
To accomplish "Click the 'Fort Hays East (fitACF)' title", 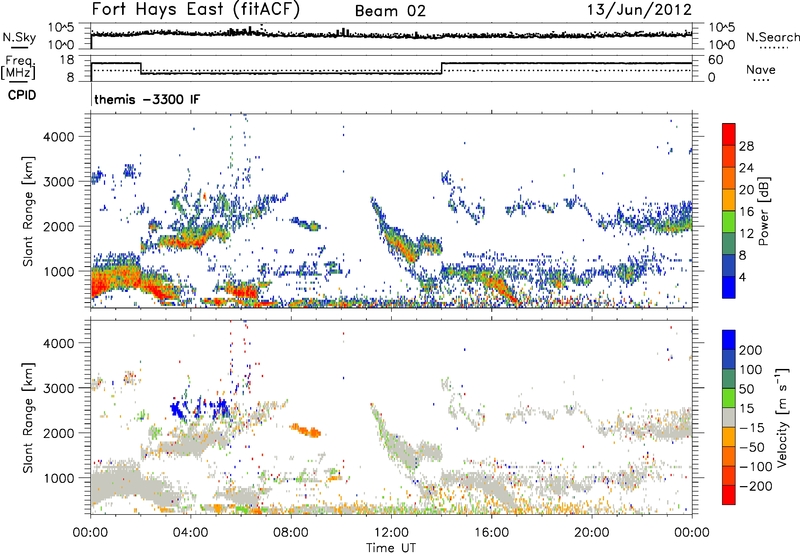I will coord(196,10).
